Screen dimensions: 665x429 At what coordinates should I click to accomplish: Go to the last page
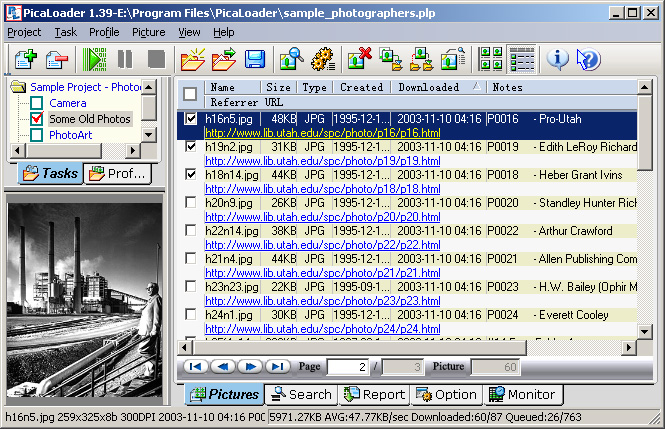(x=278, y=366)
